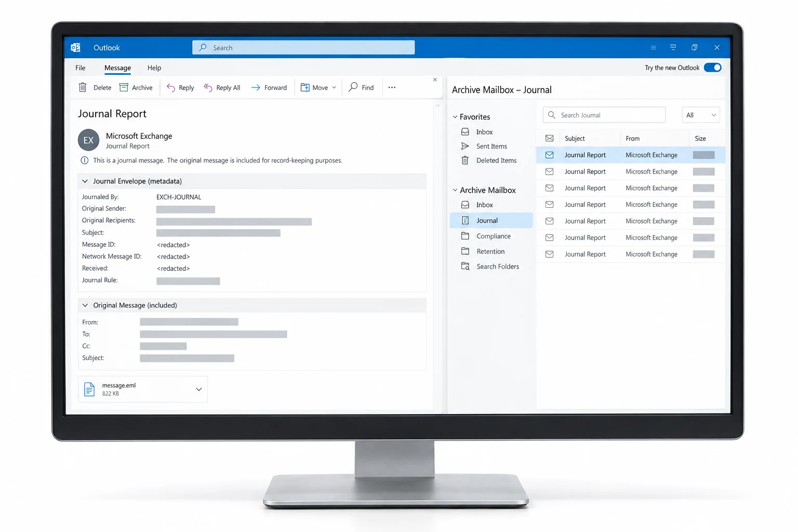Open the Move dropdown menu
Screen dimensions: 798x532
click(x=318, y=87)
